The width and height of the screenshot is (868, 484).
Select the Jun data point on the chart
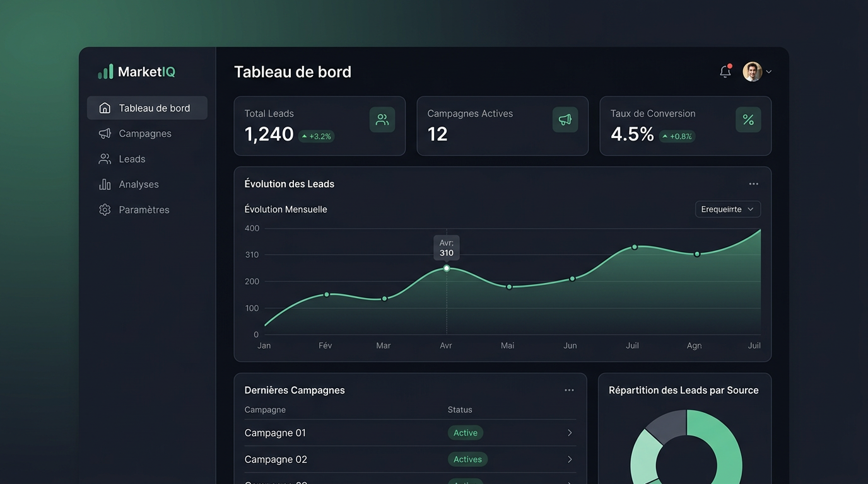573,279
